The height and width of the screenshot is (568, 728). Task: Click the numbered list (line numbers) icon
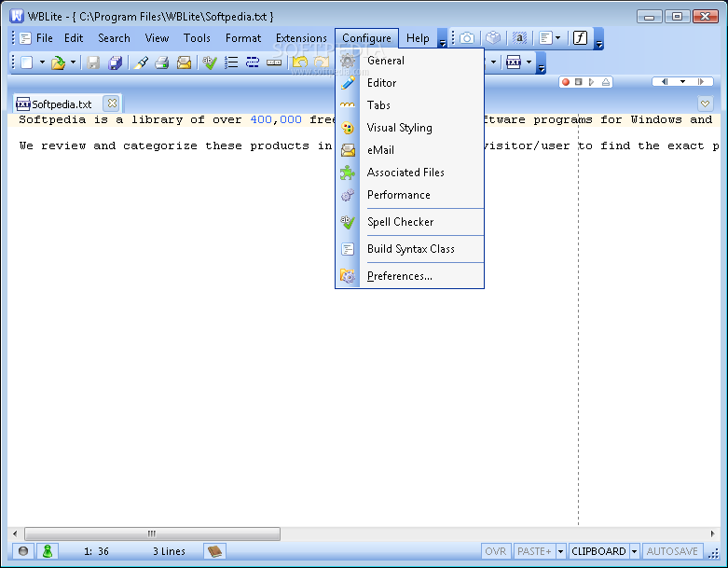point(231,62)
